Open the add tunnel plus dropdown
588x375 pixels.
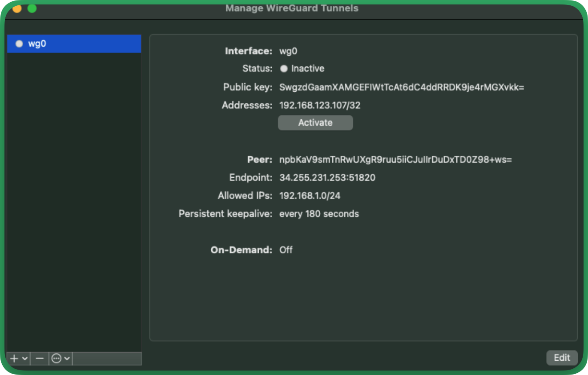(x=19, y=359)
